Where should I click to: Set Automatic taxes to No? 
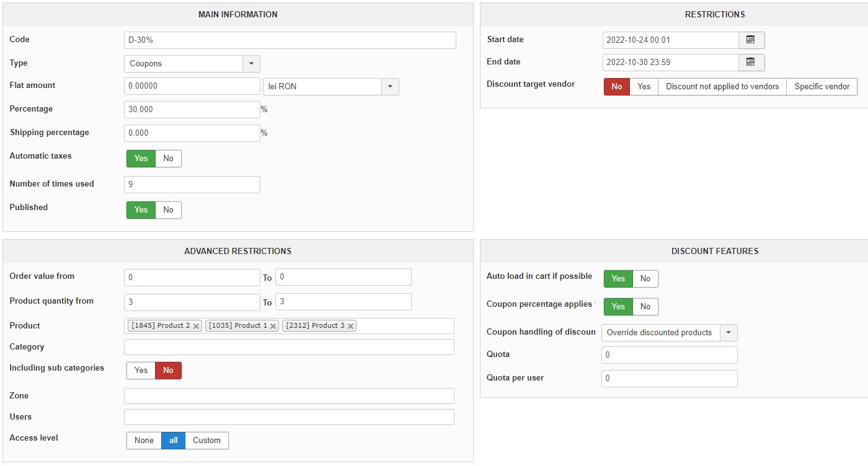point(168,159)
